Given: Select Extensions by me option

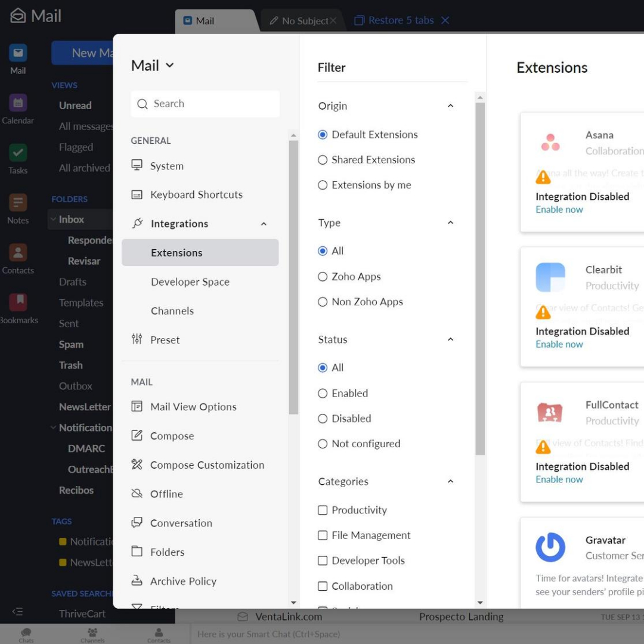Looking at the screenshot, I should [323, 185].
